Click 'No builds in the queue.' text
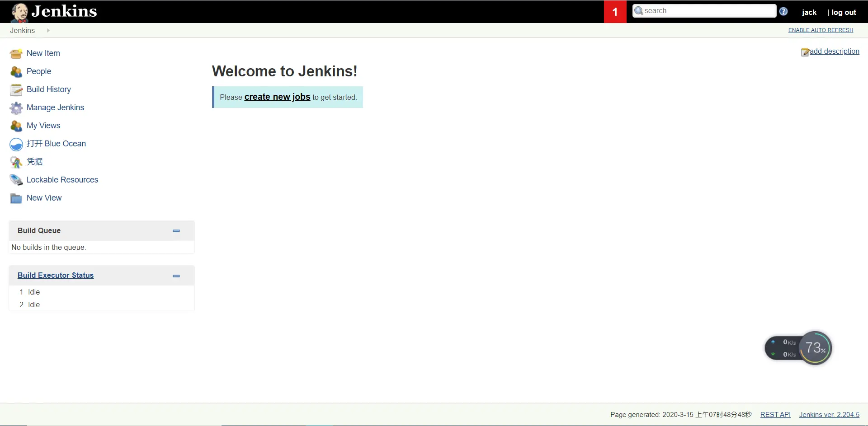 (x=49, y=248)
